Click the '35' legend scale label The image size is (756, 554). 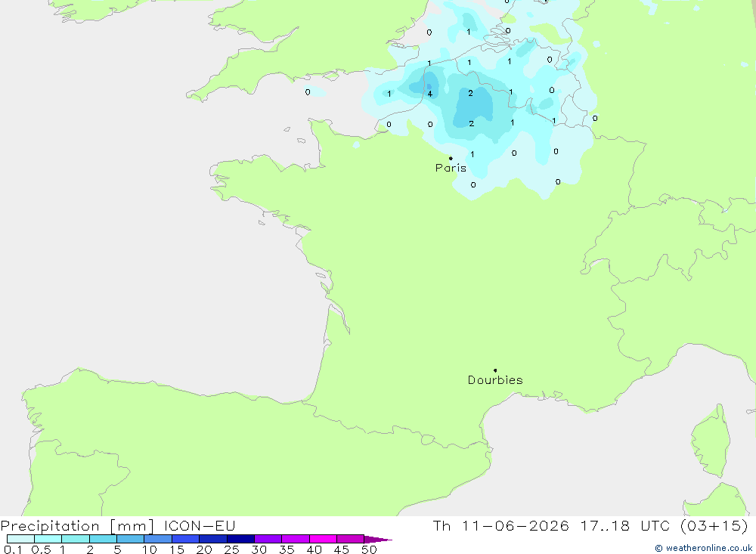tap(287, 549)
